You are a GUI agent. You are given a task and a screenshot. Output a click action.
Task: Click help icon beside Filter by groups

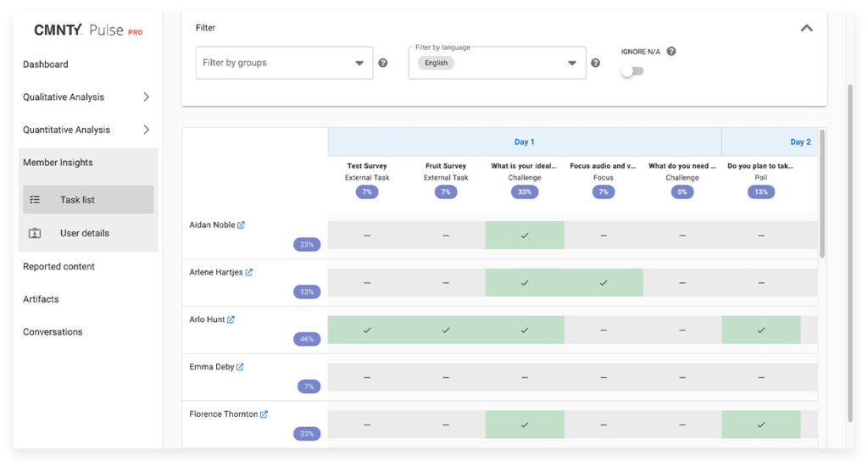[382, 63]
